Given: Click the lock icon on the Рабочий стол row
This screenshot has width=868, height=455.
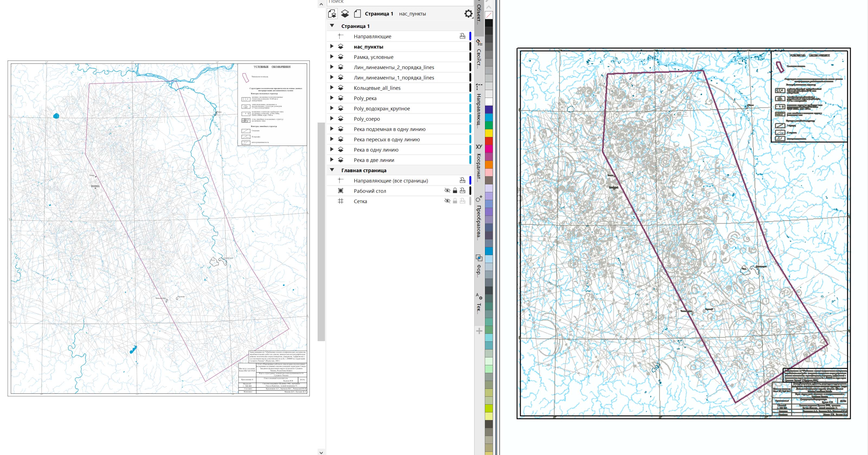Looking at the screenshot, I should tap(455, 191).
